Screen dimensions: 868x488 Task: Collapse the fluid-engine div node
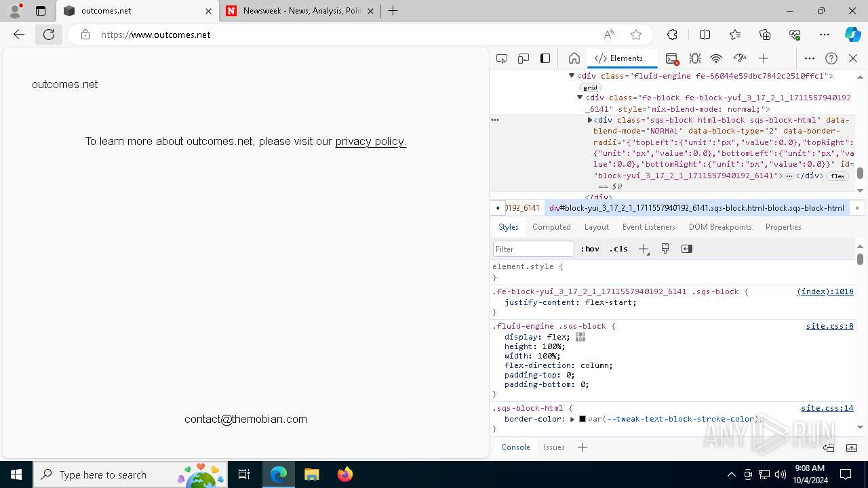[x=572, y=76]
